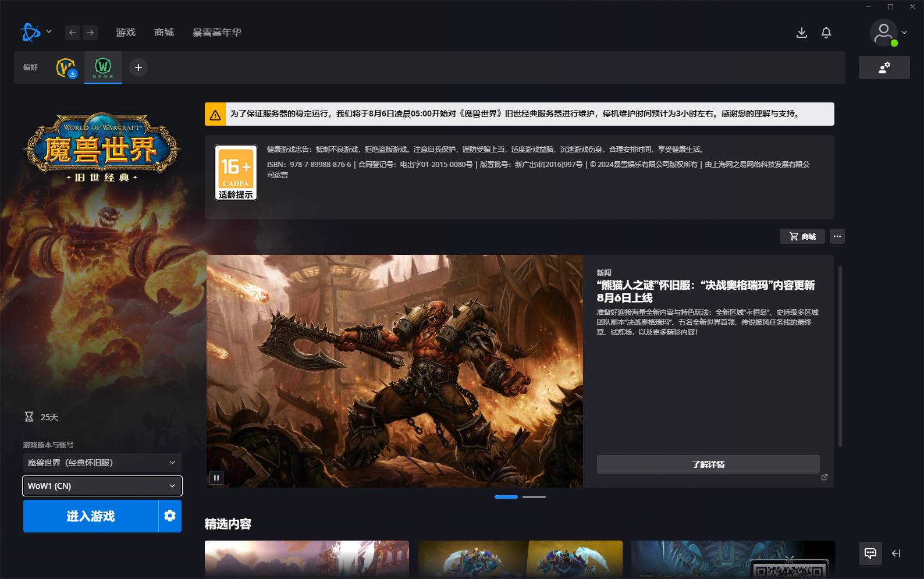Expand the 魔兽世界 (经典怀旧服) version dropdown
Screen dimensions: 924x579
point(102,463)
